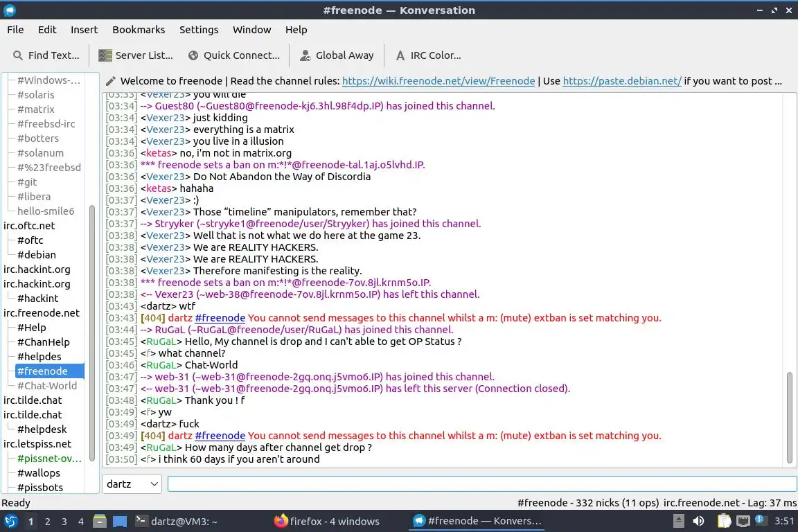Open the dartz nickname dropdown
This screenshot has width=798, height=532.
[132, 484]
